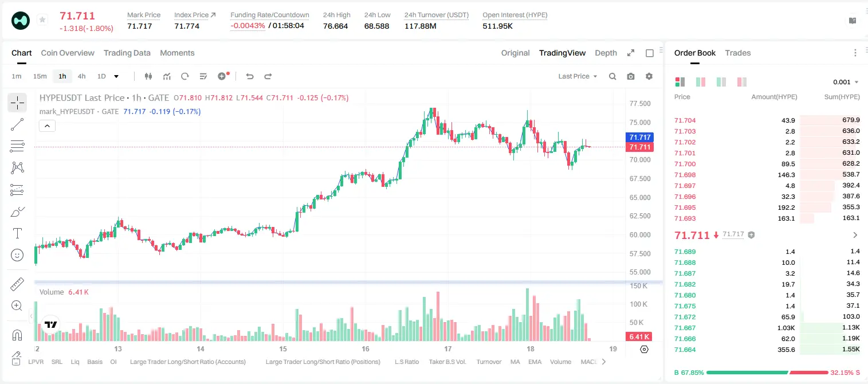Image resolution: width=868 pixels, height=384 pixels.
Task: Switch chart to Depth view
Action: [x=606, y=53]
